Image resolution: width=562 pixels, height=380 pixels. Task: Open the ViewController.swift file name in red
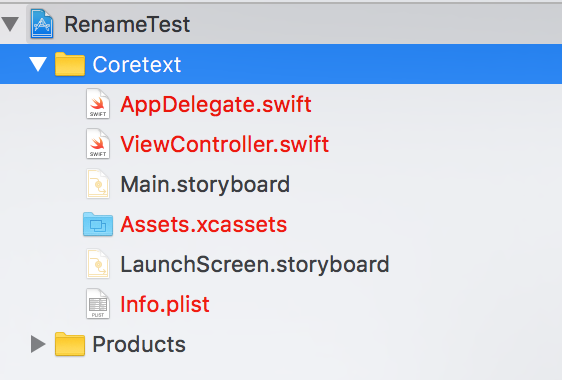(225, 144)
